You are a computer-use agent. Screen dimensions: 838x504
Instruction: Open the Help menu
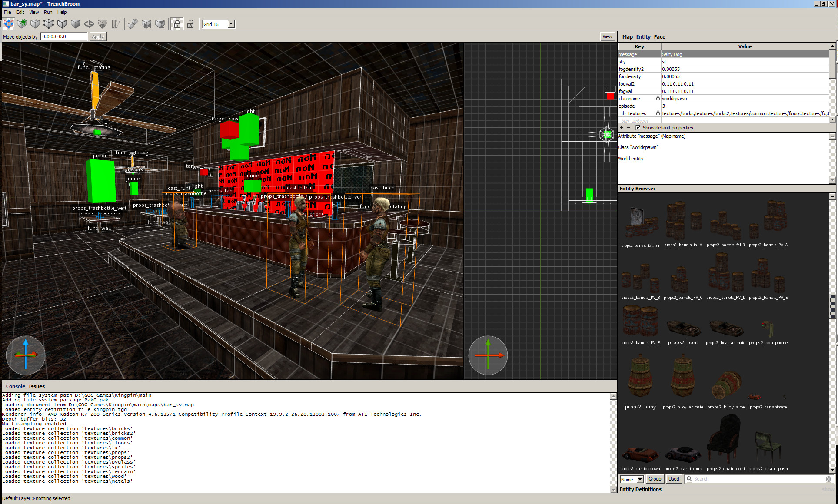coord(62,12)
